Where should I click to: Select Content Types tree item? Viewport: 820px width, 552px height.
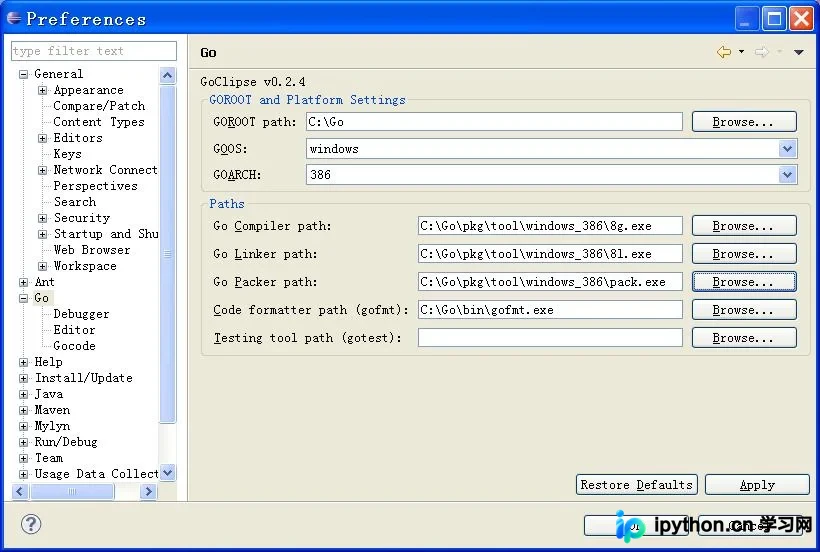click(x=99, y=122)
